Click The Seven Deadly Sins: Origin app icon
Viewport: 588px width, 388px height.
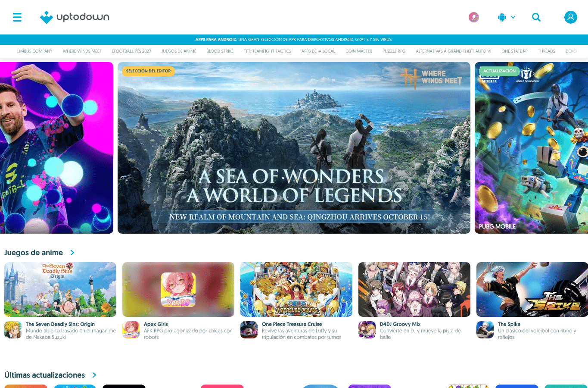[13, 330]
